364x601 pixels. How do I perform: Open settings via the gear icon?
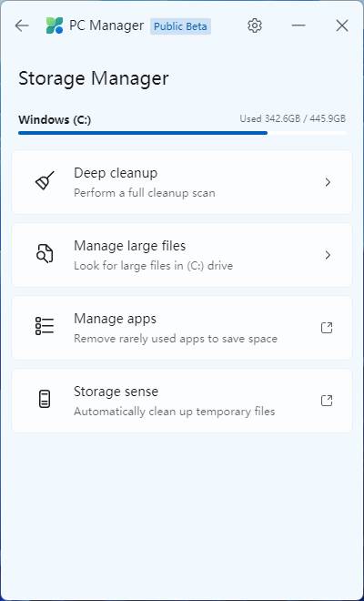(255, 25)
